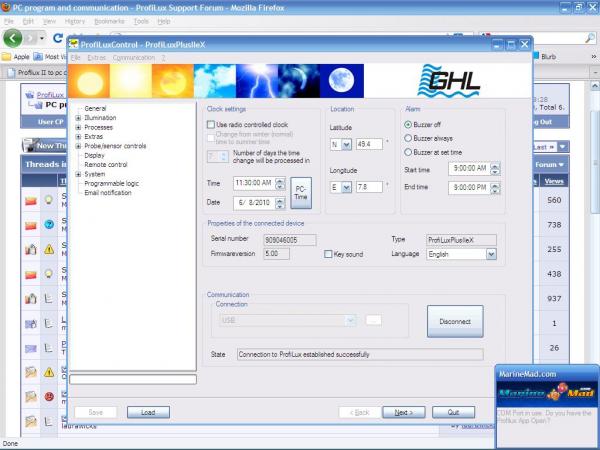Viewport: 600px width, 450px height.
Task: Expand the Processes tree node
Action: [x=78, y=127]
